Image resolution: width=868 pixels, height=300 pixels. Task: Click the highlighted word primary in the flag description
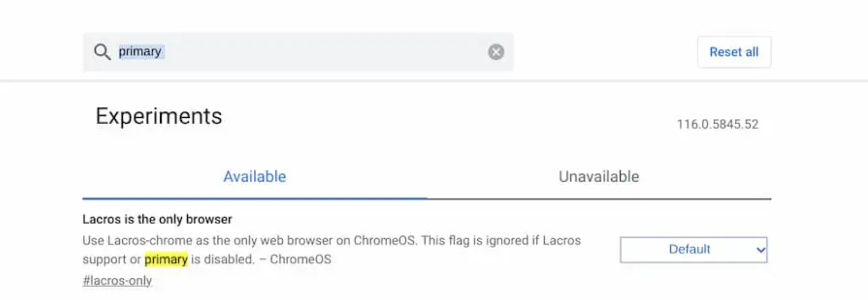[x=166, y=260]
